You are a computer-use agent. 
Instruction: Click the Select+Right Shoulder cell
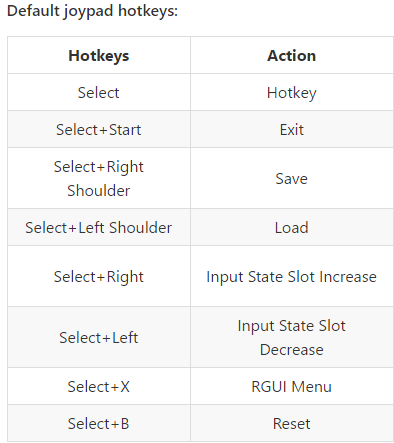(x=99, y=178)
